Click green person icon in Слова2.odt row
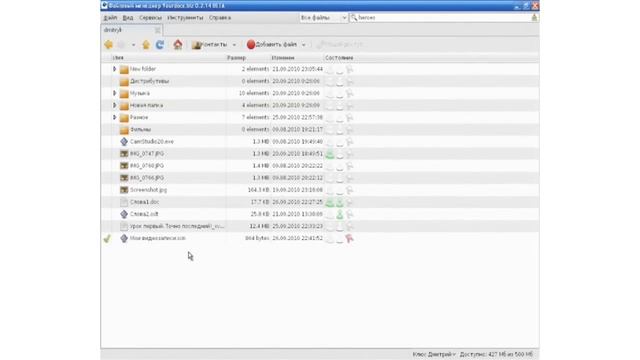640x360 pixels. pos(340,214)
